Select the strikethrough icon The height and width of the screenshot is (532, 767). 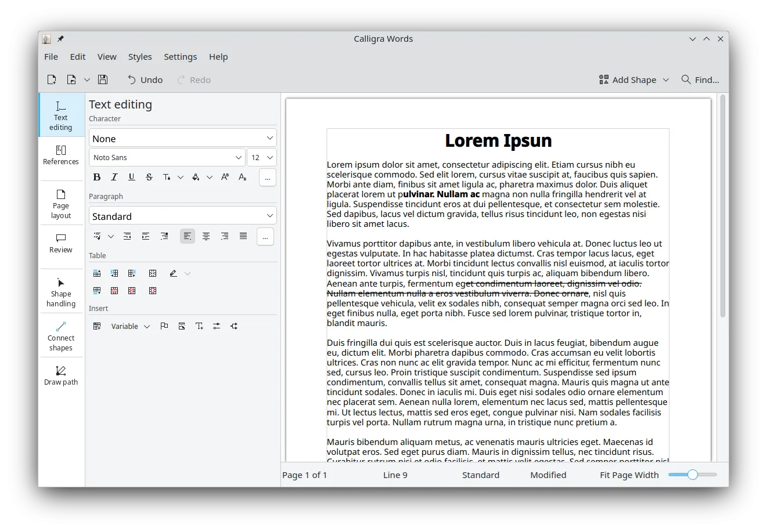click(x=149, y=177)
